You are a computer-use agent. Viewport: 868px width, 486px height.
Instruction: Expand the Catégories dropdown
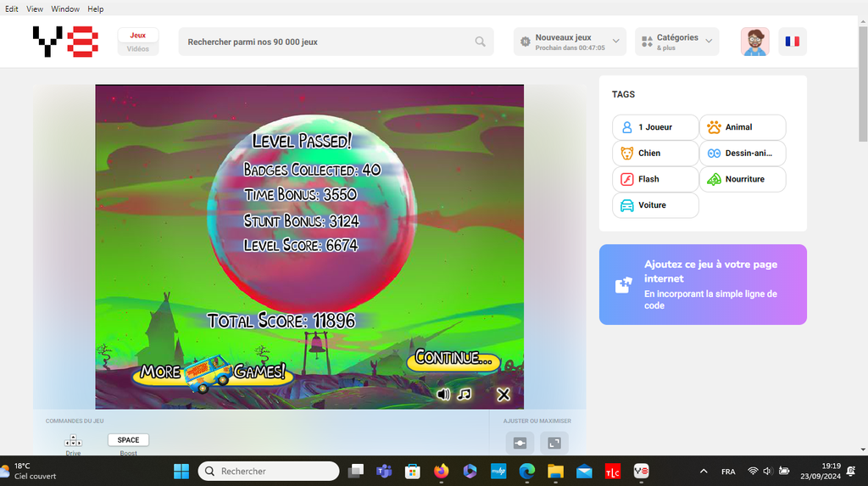676,42
